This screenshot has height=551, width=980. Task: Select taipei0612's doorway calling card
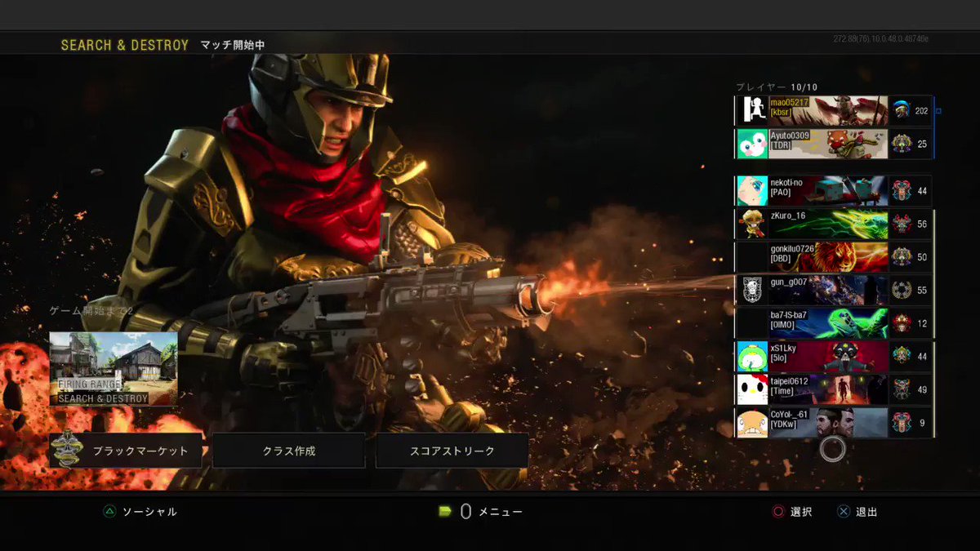pos(828,389)
